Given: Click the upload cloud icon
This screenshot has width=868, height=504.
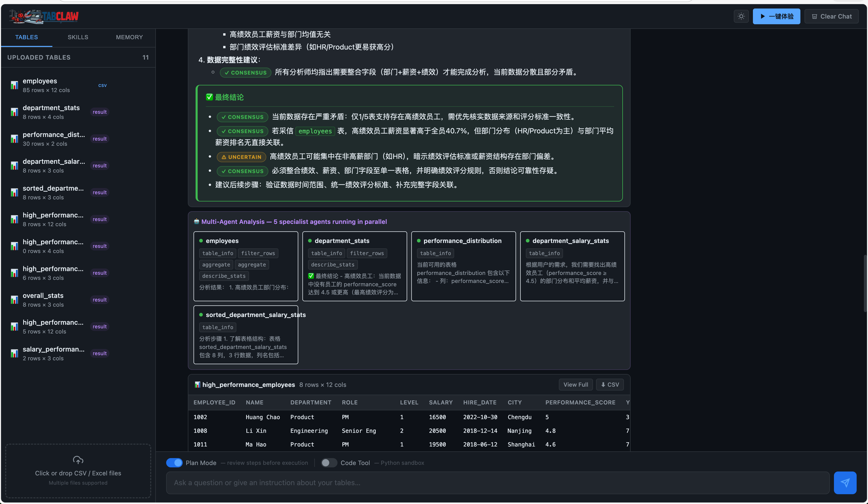Looking at the screenshot, I should pyautogui.click(x=78, y=460).
